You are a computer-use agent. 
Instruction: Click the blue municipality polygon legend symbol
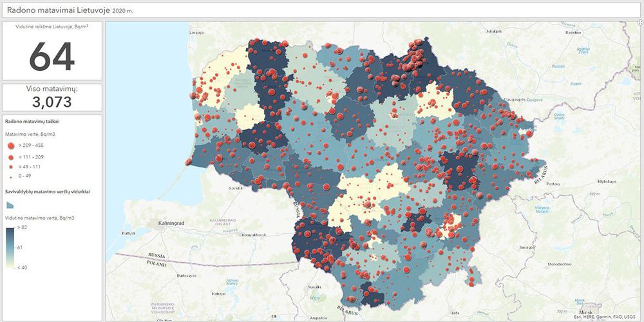point(11,205)
